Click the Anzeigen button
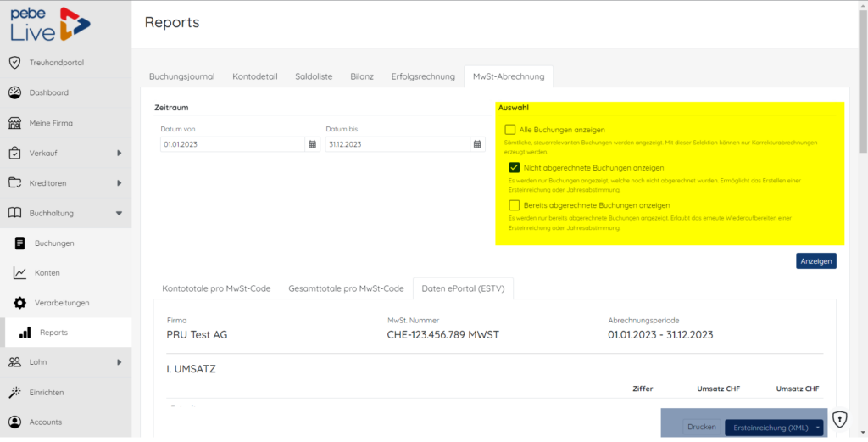This screenshot has height=442, width=868. [x=816, y=261]
